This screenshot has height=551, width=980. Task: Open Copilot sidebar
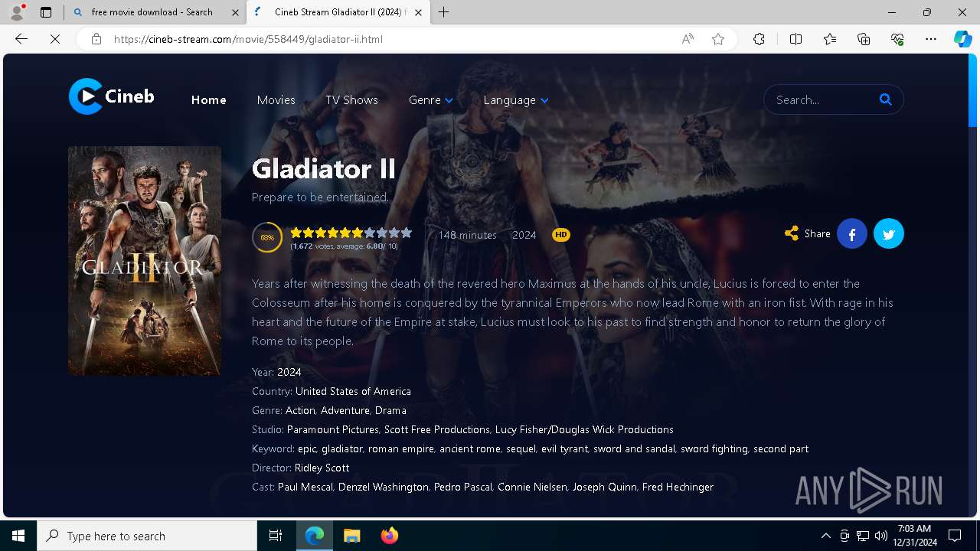pos(962,39)
